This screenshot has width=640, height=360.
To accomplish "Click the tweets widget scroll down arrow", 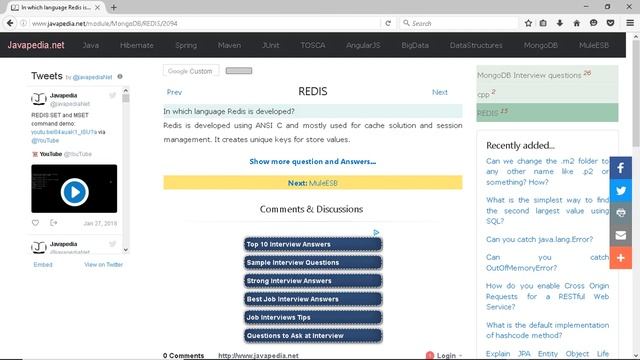I will (126, 250).
